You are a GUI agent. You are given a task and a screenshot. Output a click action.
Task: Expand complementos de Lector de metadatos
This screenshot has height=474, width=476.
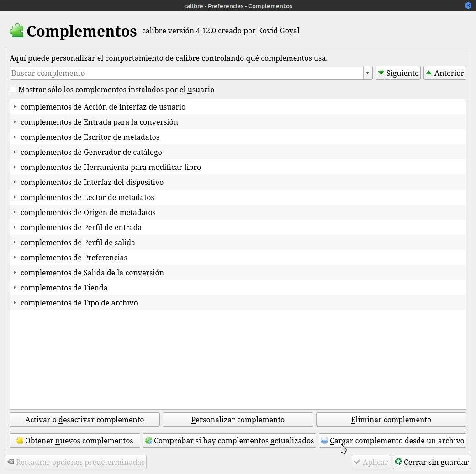point(14,197)
